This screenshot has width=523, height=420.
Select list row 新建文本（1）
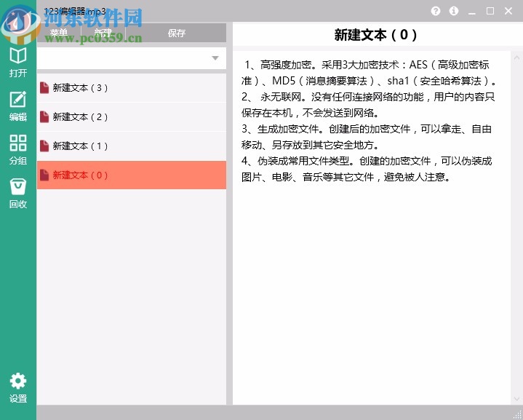coord(132,146)
